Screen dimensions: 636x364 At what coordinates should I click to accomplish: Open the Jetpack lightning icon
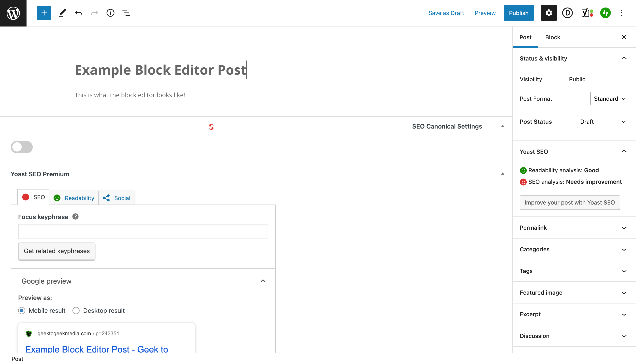(605, 13)
